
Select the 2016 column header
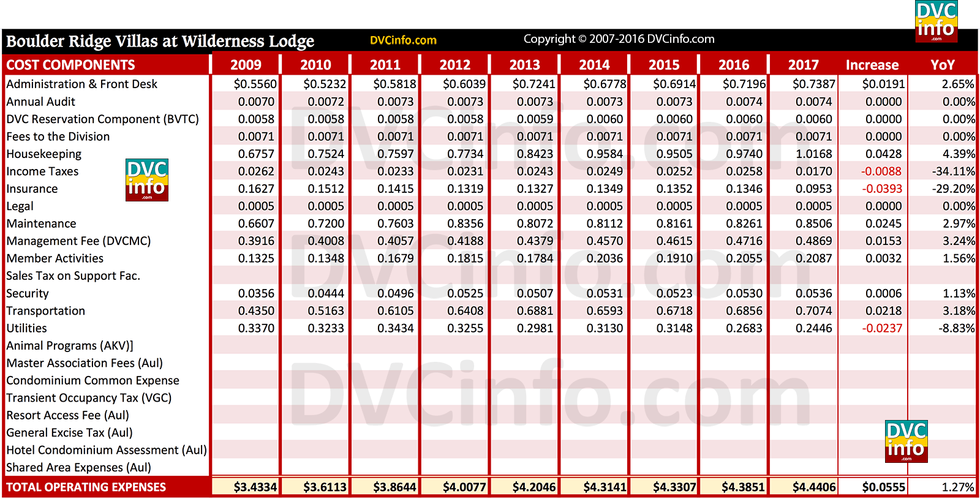point(734,65)
